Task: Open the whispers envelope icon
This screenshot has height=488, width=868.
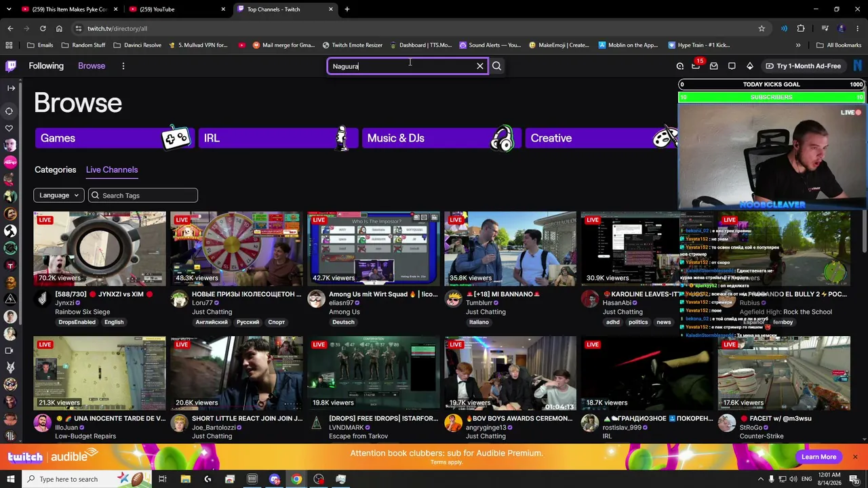Action: point(714,66)
